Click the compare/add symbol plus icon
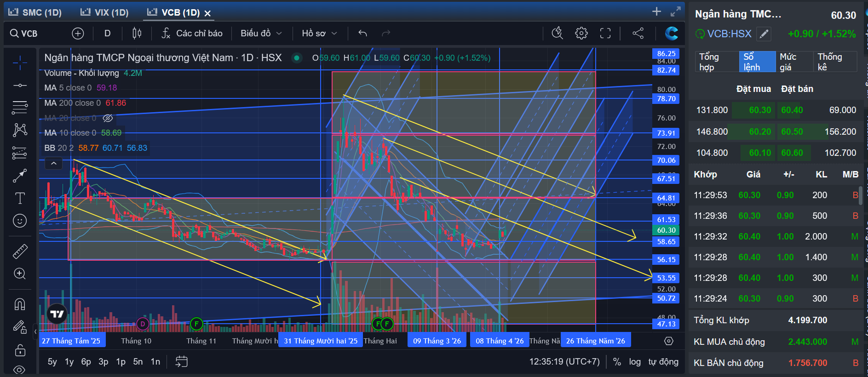 click(78, 33)
